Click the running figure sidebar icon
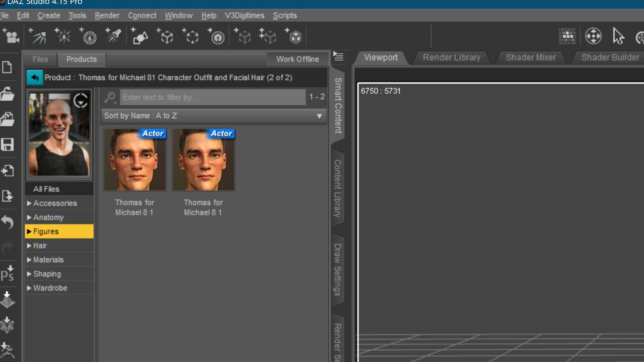Viewport: 644px width, 362px height. tap(7, 350)
